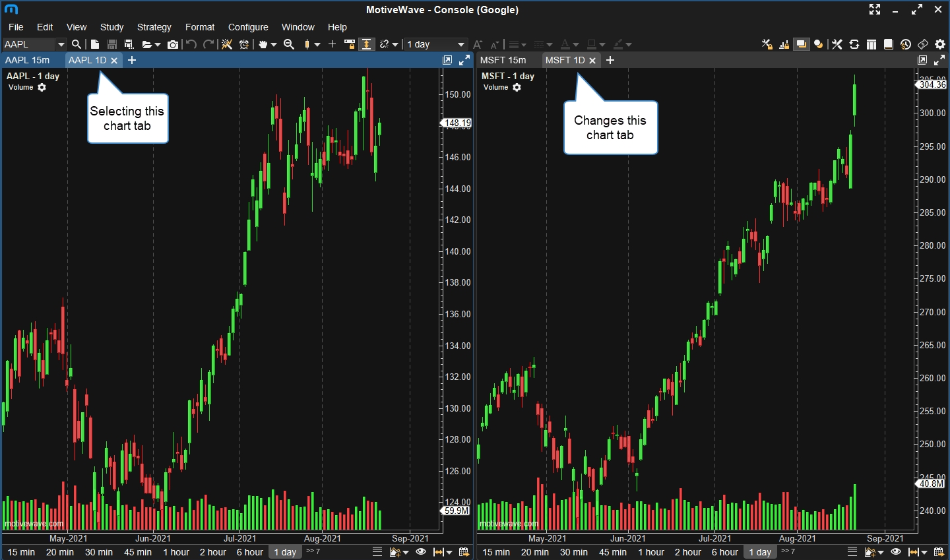Add a new tab next to AAPL 1D
Viewport: 950px width, 560px height.
pos(132,60)
